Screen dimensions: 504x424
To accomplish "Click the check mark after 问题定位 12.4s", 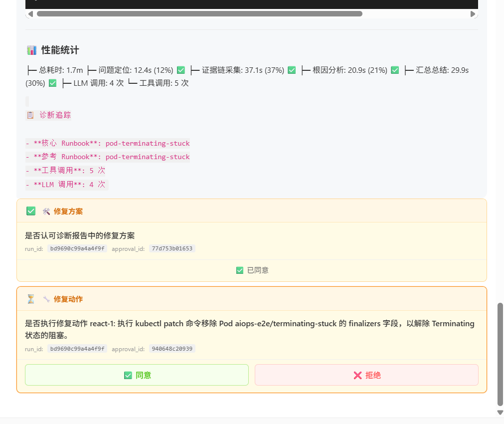I will [x=181, y=70].
